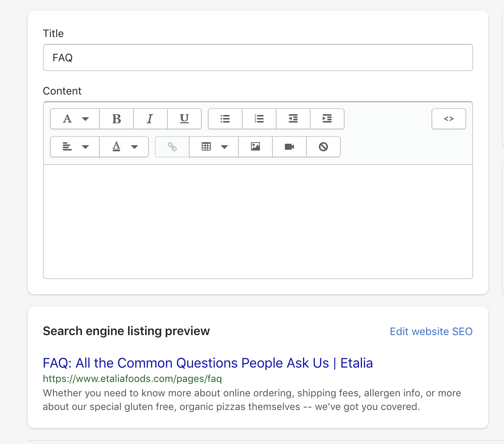The image size is (504, 444).
Task: Outdent the current paragraph
Action: click(293, 119)
